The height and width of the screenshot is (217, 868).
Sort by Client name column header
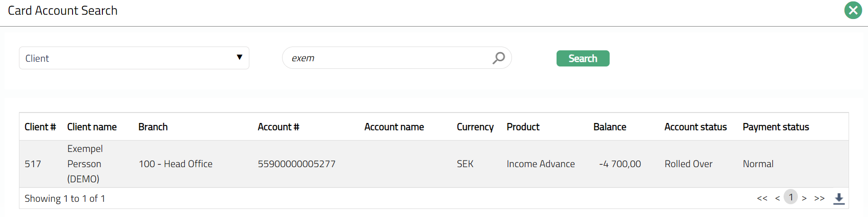[92, 127]
